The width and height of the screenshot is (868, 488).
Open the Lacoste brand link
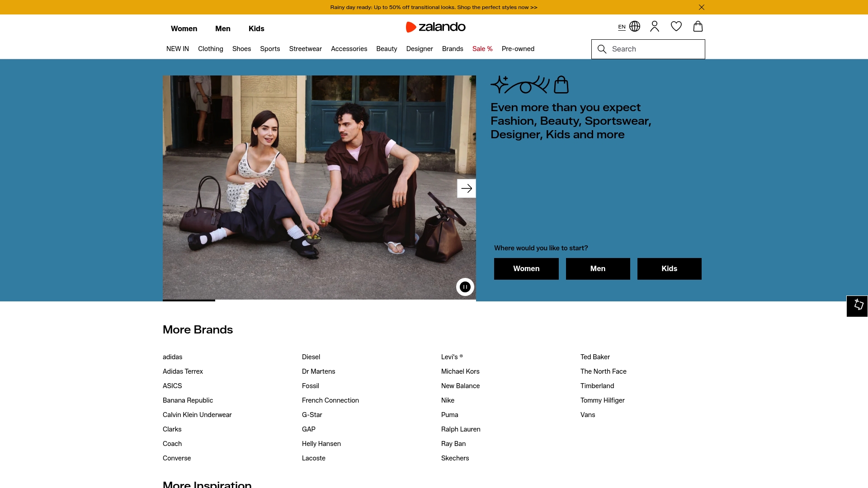[x=314, y=458]
